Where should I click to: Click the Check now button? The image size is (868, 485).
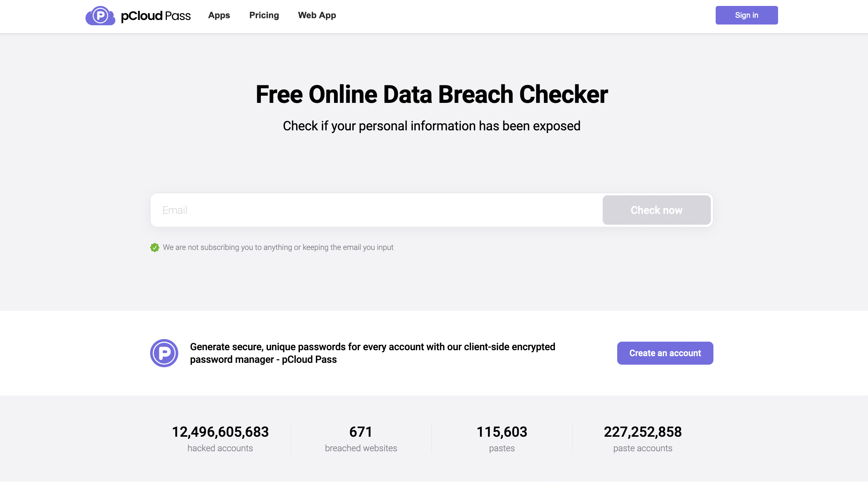656,210
